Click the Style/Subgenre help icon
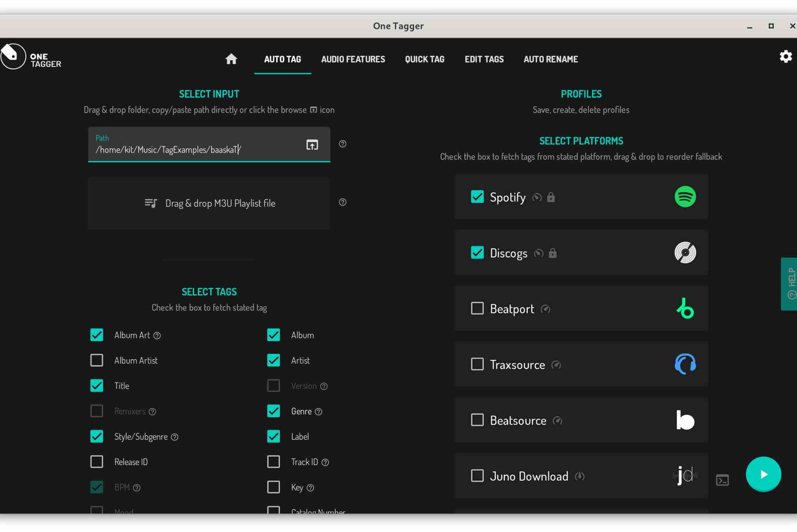797x532 pixels. (175, 437)
